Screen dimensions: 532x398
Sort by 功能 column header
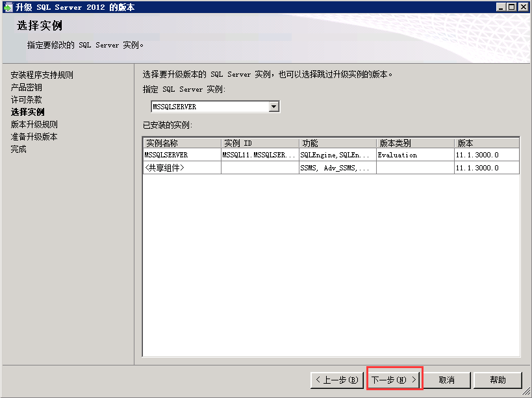coord(338,143)
